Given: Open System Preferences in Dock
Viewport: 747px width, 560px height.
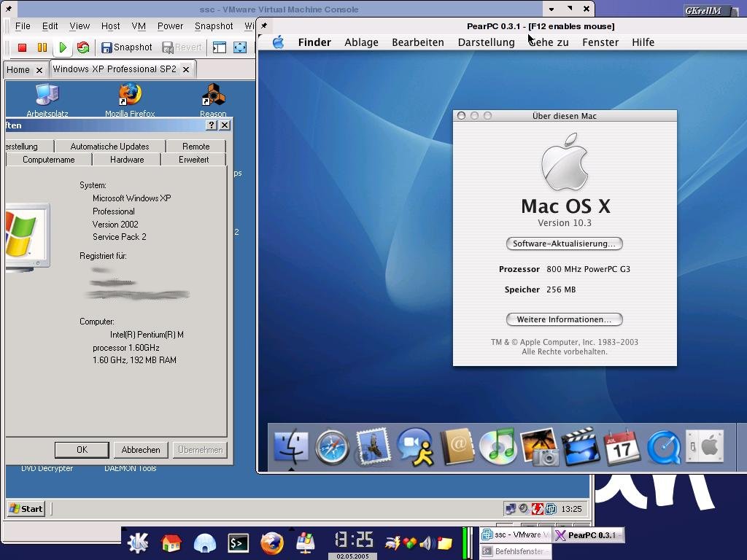Looking at the screenshot, I should coord(705,447).
